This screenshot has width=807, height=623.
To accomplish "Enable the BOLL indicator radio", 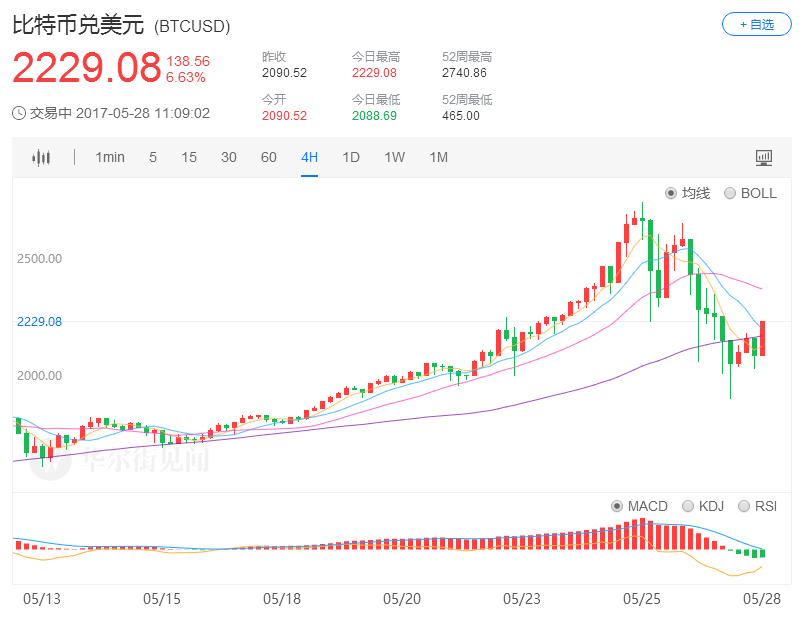I will (730, 193).
